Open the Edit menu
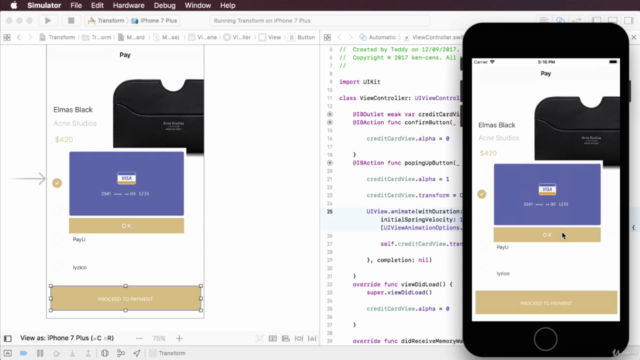Viewport: 640px width, 360px height. pos(97,5)
